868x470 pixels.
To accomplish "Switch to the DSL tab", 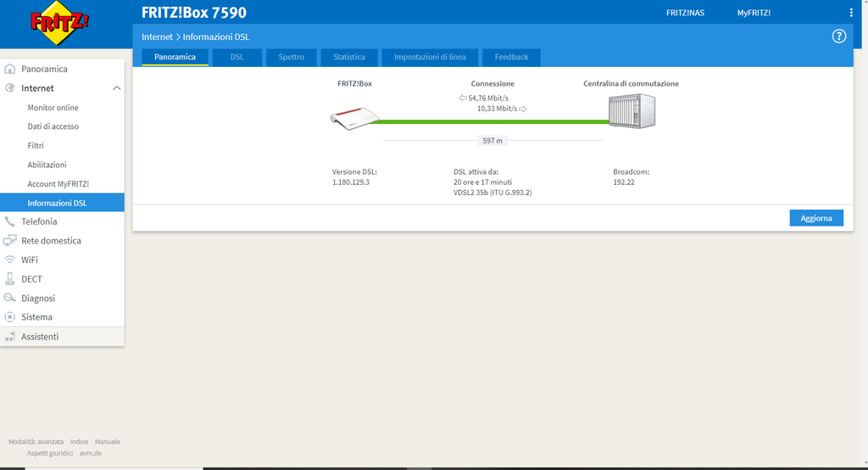I will tap(237, 57).
